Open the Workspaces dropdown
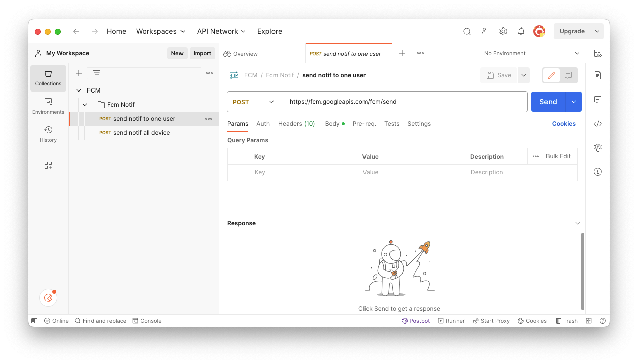This screenshot has height=364, width=638. pos(161,31)
